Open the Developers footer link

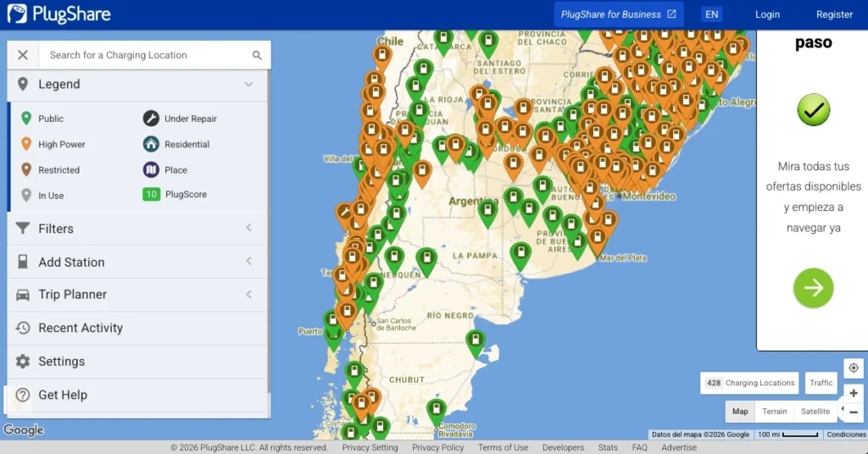pyautogui.click(x=563, y=447)
